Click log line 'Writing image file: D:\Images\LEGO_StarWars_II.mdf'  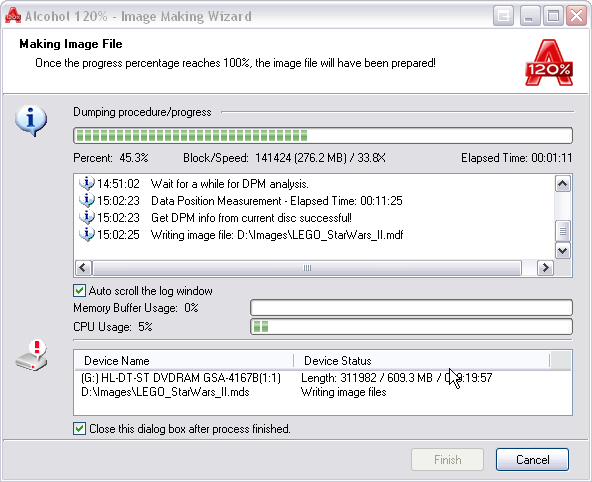coord(277,234)
